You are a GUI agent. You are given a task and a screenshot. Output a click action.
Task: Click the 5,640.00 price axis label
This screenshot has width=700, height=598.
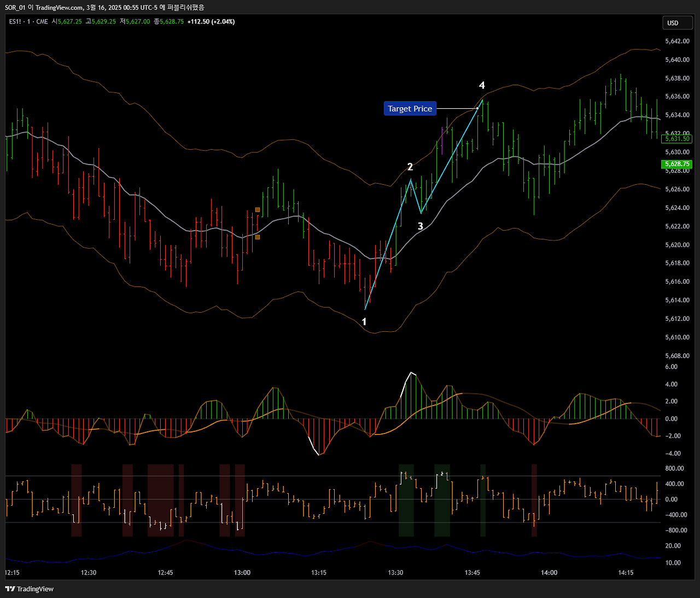click(677, 60)
